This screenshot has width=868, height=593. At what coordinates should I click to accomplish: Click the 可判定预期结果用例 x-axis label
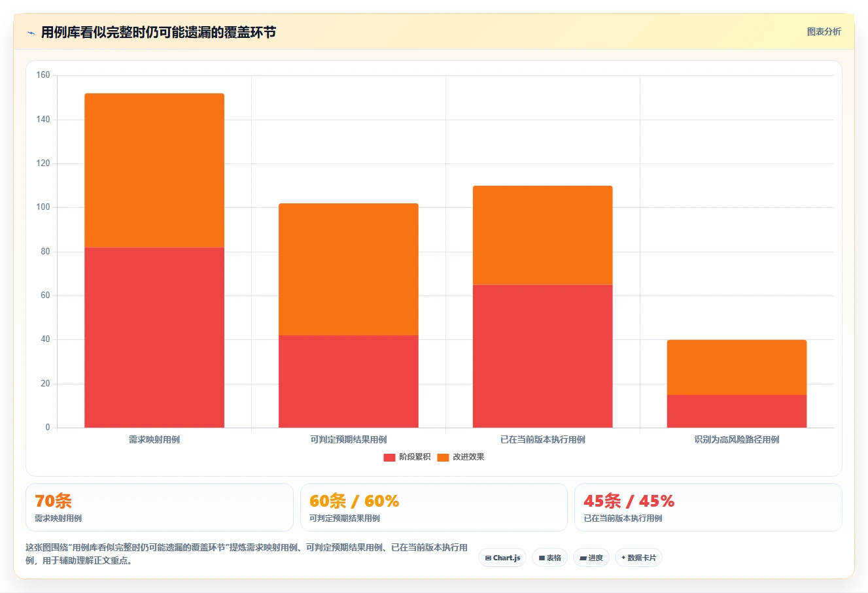349,439
